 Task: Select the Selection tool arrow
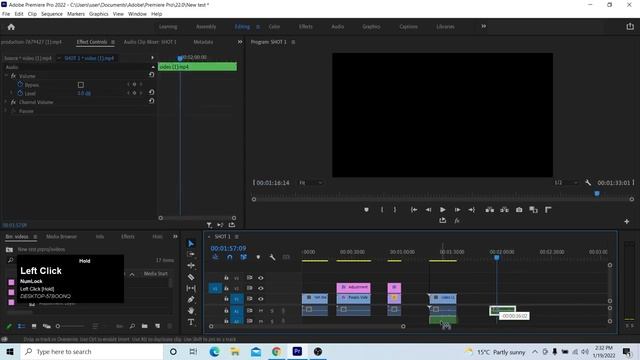pyautogui.click(x=191, y=243)
